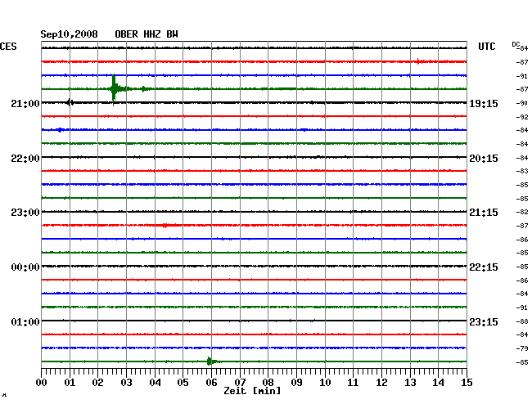This screenshot has width=532, height=404.
Task: Click the 02 minute axis tick label
Action: 97,382
